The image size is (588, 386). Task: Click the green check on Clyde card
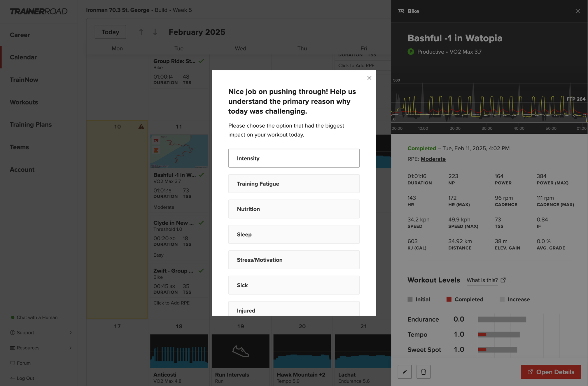(x=201, y=223)
